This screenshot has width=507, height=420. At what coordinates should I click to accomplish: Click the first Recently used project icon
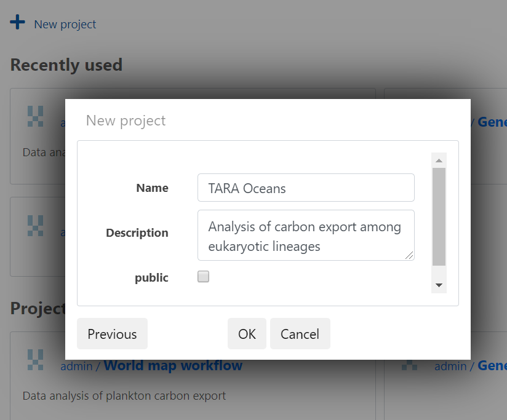[36, 116]
